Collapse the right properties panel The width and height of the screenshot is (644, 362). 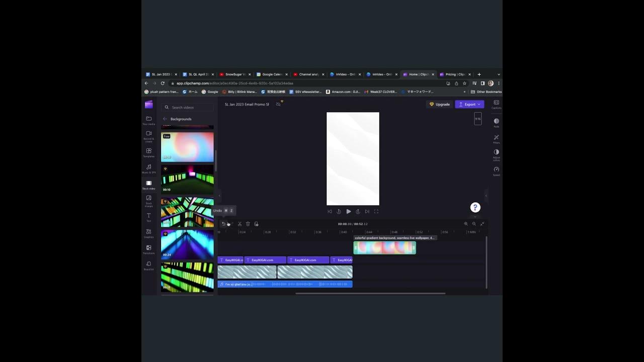tap(486, 196)
